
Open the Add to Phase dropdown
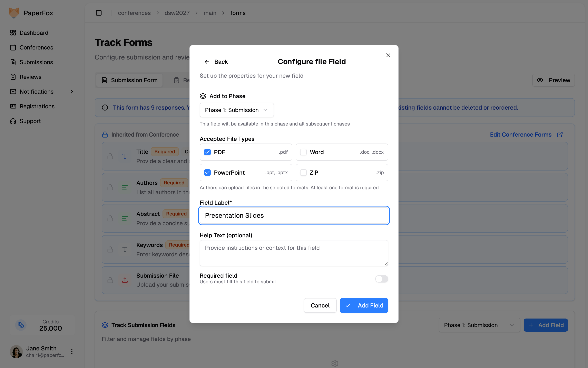pos(237,110)
